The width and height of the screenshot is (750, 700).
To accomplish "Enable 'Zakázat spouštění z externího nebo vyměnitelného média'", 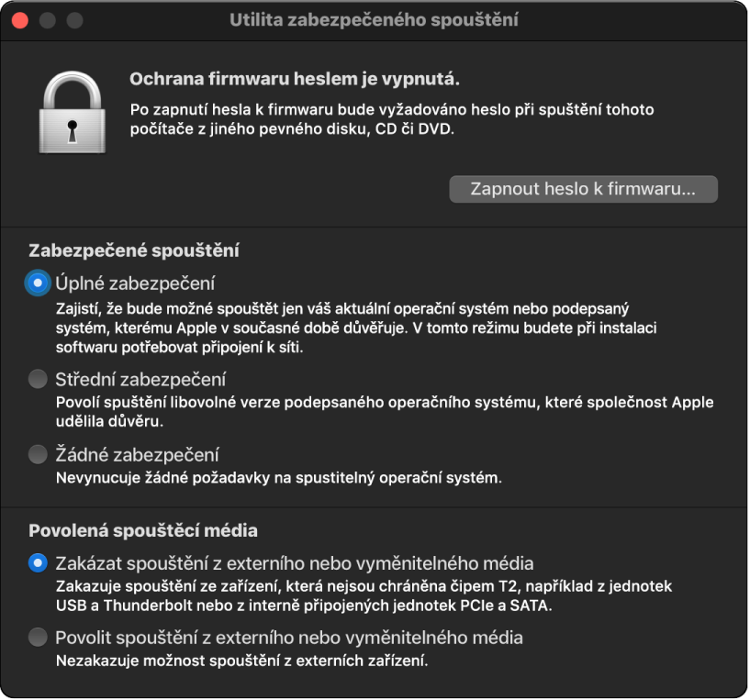I will click(37, 561).
